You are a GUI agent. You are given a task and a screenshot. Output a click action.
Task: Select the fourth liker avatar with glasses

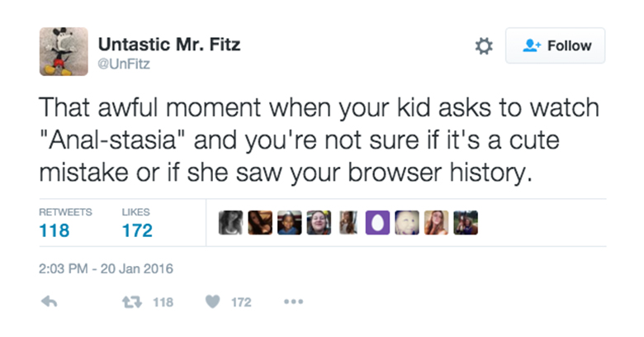pyautogui.click(x=319, y=223)
